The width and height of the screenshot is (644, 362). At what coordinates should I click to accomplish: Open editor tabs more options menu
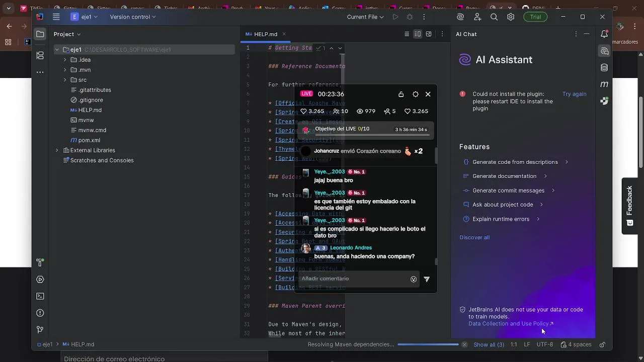tap(442, 34)
